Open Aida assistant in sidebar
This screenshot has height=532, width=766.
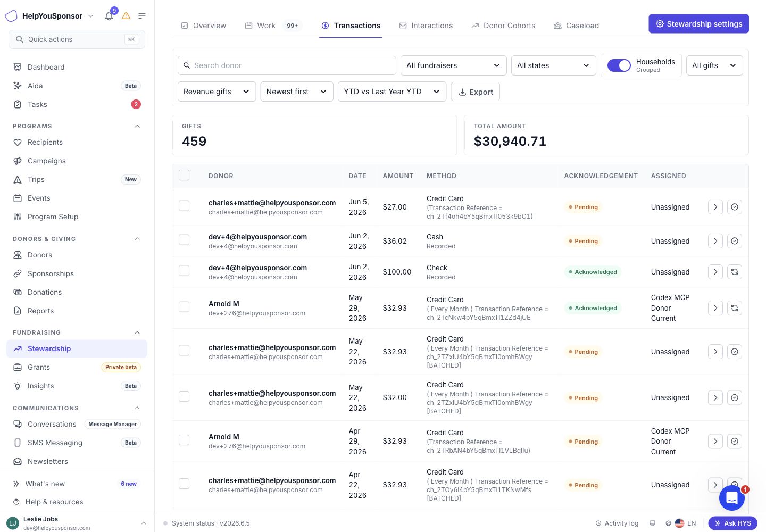tap(77, 86)
